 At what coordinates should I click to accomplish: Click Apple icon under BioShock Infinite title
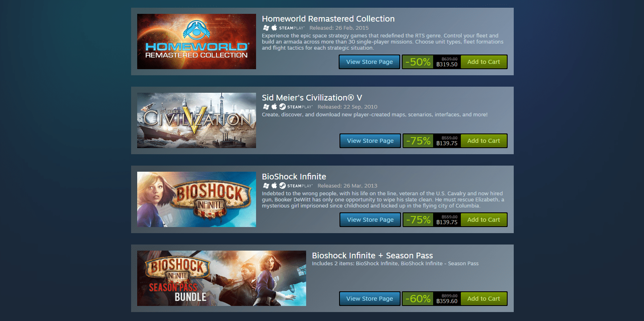[274, 186]
